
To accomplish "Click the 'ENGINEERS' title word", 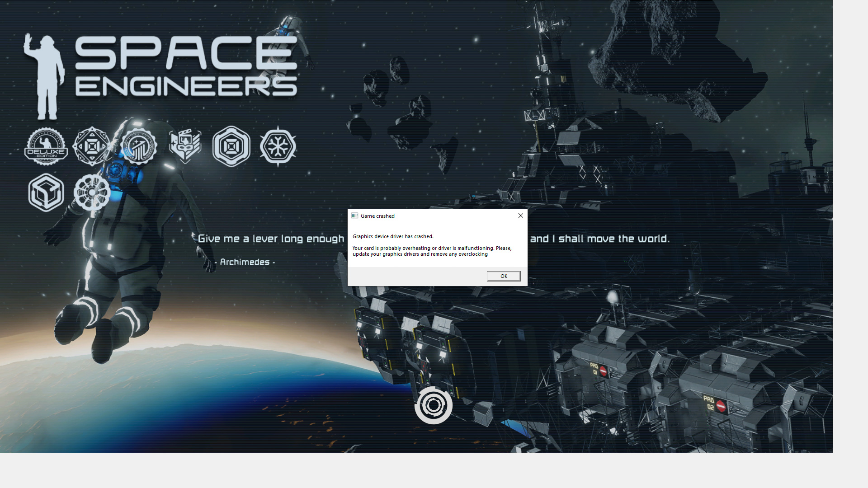I will click(x=185, y=86).
